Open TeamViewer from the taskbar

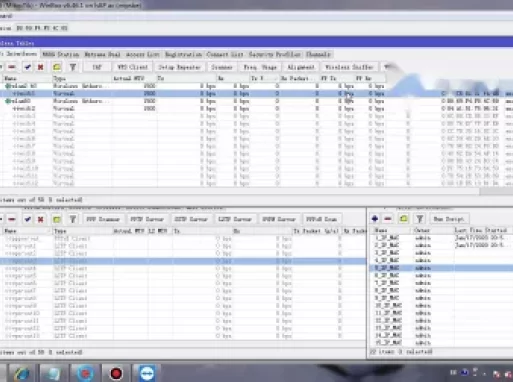(147, 373)
